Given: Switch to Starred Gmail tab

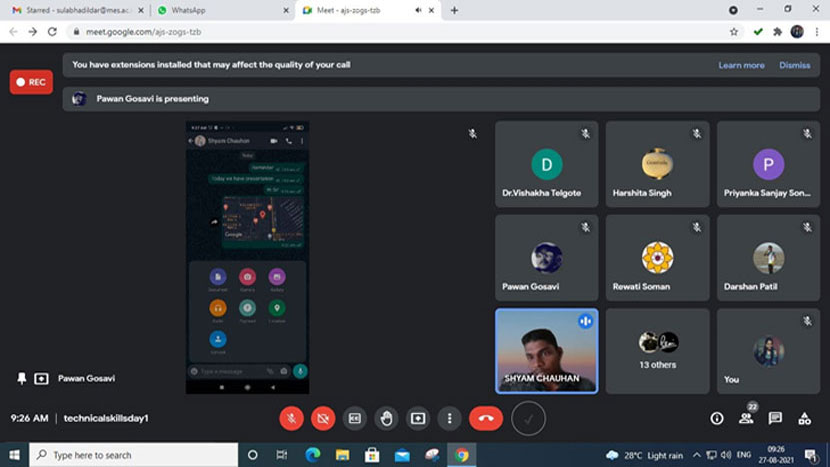Looking at the screenshot, I should [70, 10].
